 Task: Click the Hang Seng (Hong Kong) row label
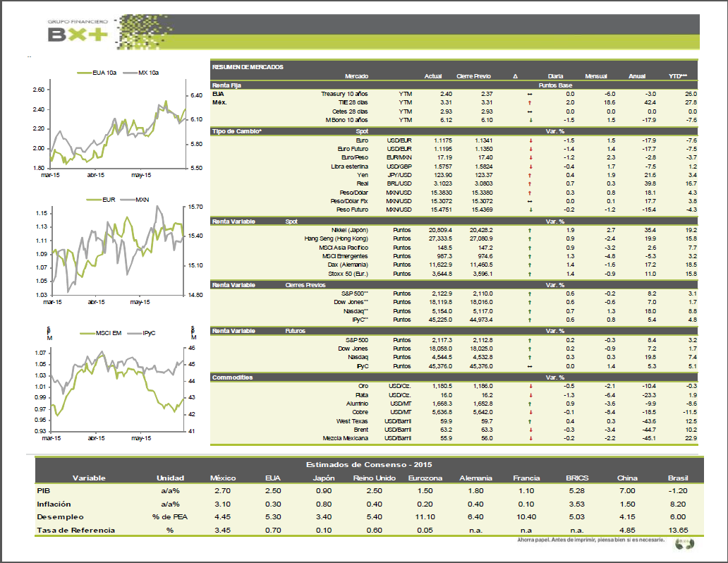tap(336, 238)
